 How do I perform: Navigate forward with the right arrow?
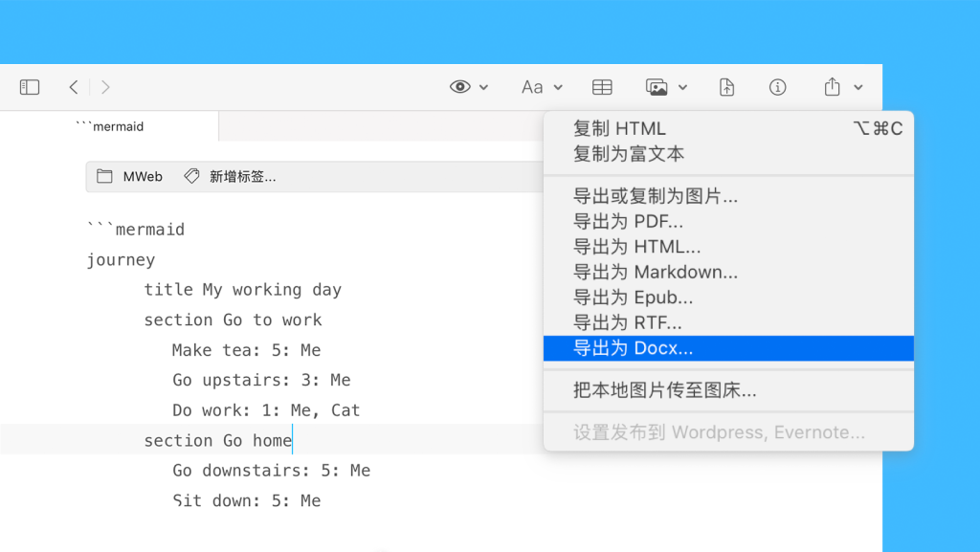(x=105, y=86)
